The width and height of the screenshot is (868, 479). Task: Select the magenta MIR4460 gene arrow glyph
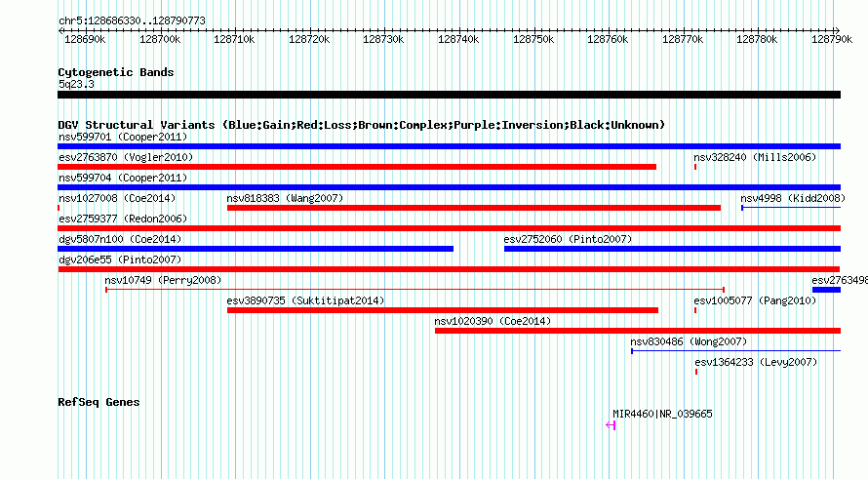(611, 425)
